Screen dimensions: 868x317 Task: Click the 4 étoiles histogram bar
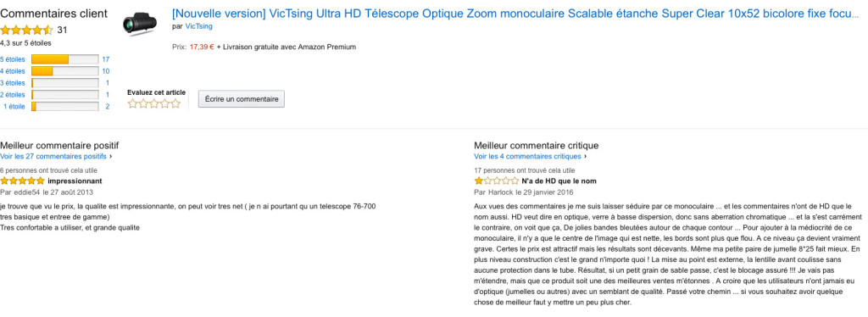click(65, 71)
